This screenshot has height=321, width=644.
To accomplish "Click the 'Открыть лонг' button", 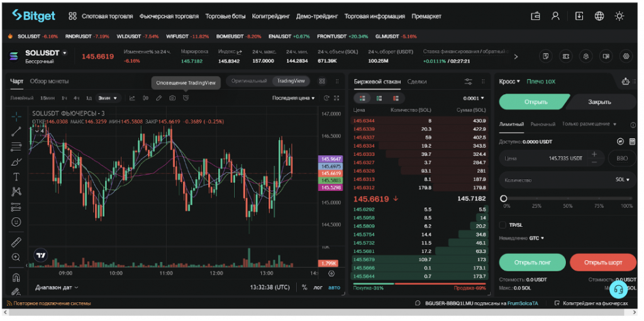I will pos(531,262).
